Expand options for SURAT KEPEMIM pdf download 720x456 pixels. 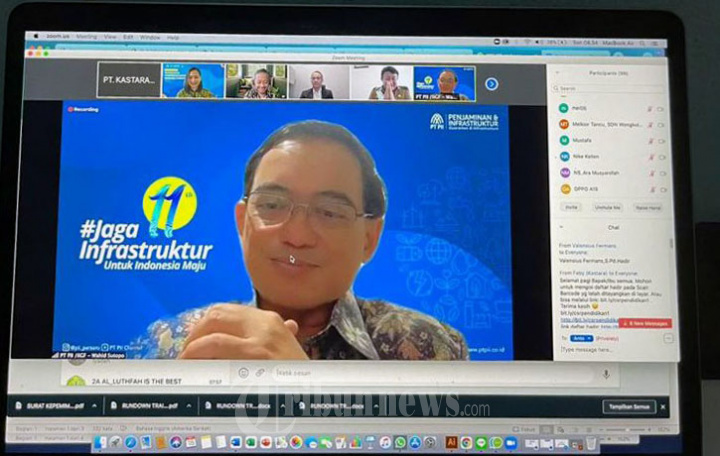coord(94,406)
